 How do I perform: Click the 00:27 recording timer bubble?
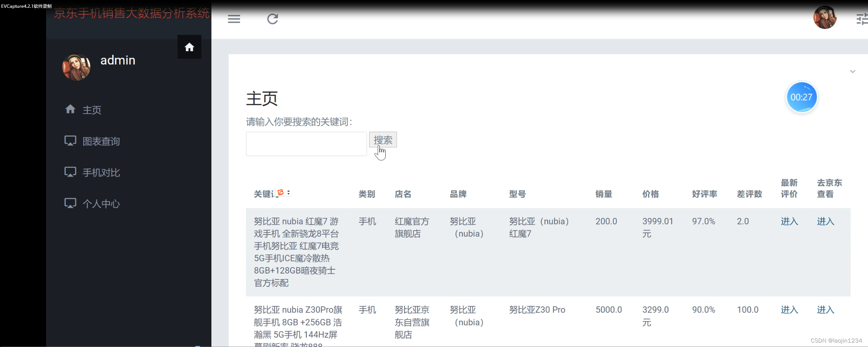click(x=802, y=97)
